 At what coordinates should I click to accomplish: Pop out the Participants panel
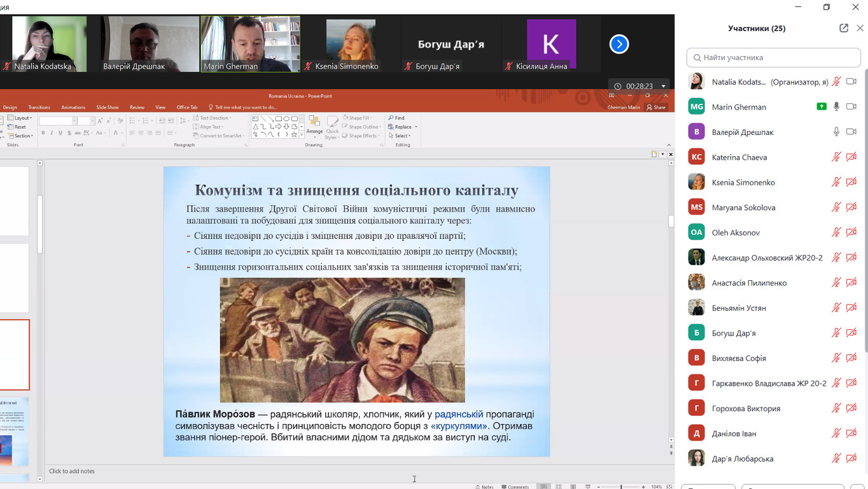pos(844,28)
